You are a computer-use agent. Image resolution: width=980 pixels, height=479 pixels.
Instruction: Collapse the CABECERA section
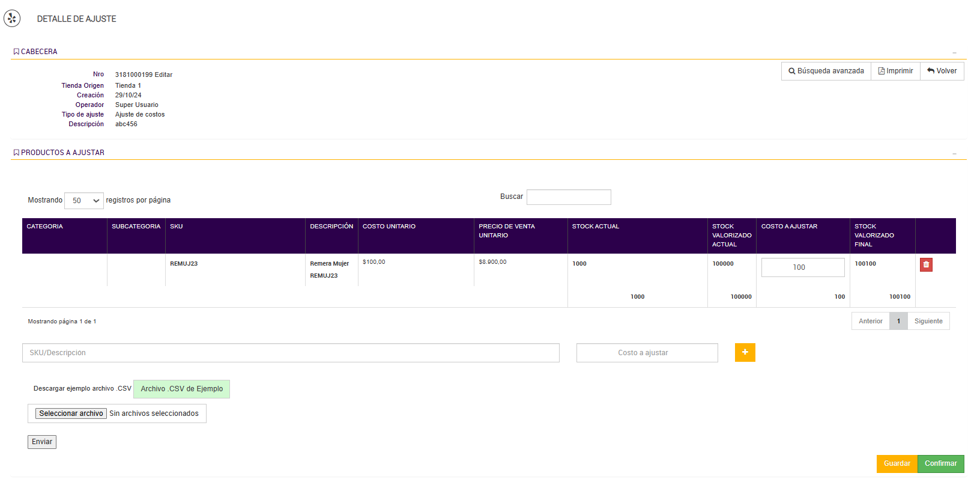pyautogui.click(x=954, y=52)
